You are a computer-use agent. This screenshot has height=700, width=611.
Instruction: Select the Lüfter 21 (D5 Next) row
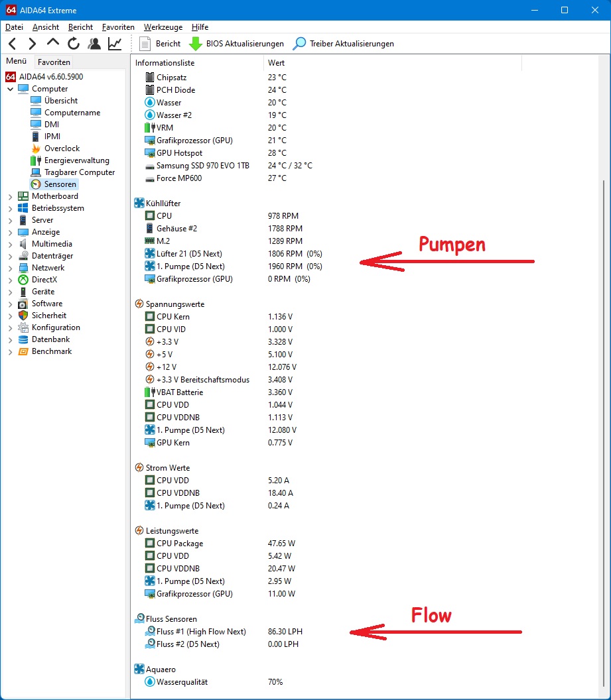233,254
